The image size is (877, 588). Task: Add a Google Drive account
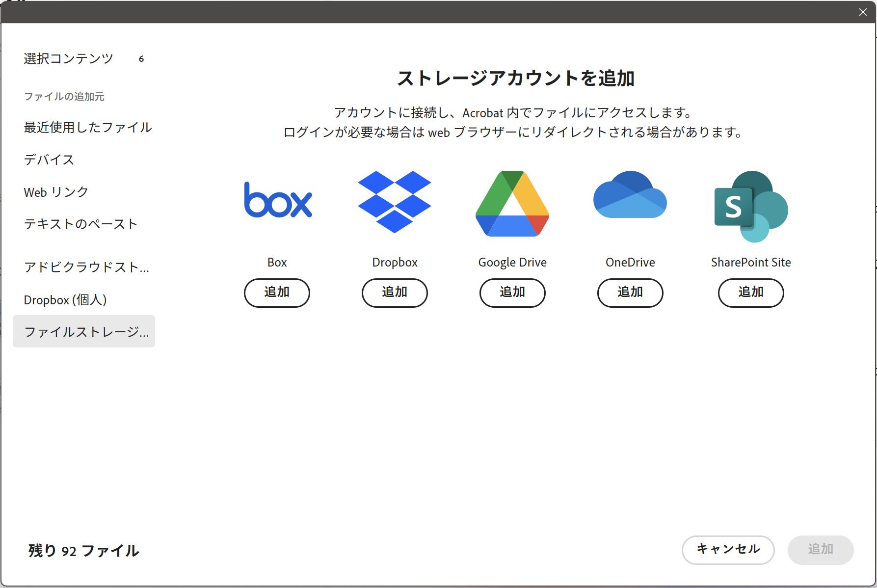512,293
